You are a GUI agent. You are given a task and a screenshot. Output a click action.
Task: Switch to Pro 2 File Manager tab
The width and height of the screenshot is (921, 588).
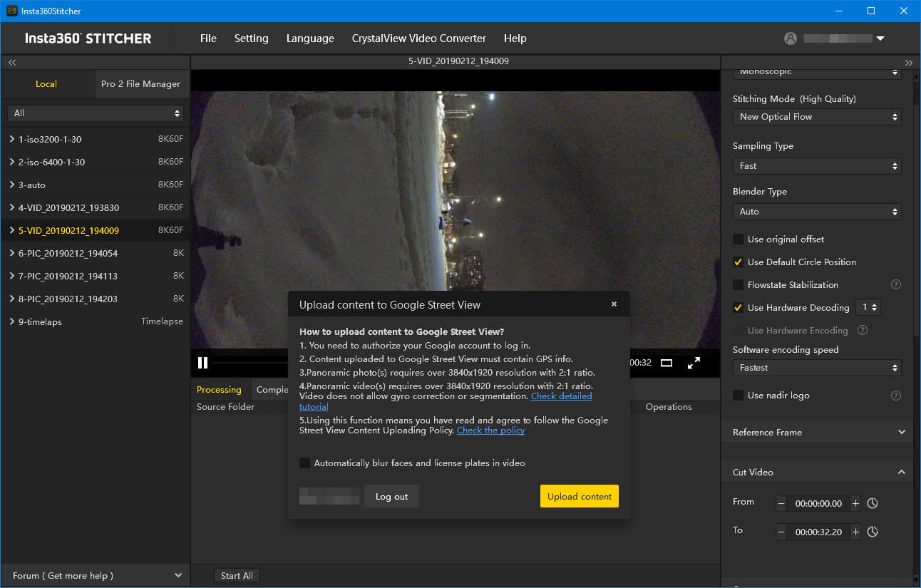pos(140,84)
